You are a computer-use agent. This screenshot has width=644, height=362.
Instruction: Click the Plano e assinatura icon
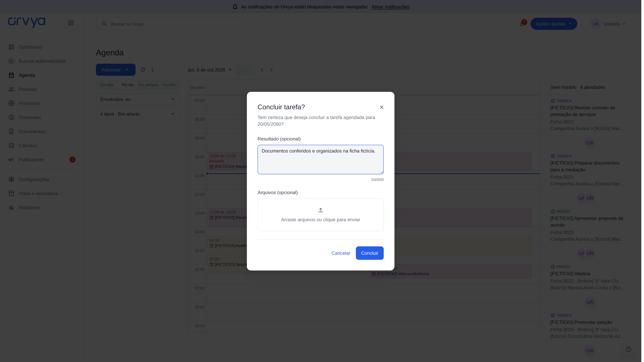click(11, 193)
